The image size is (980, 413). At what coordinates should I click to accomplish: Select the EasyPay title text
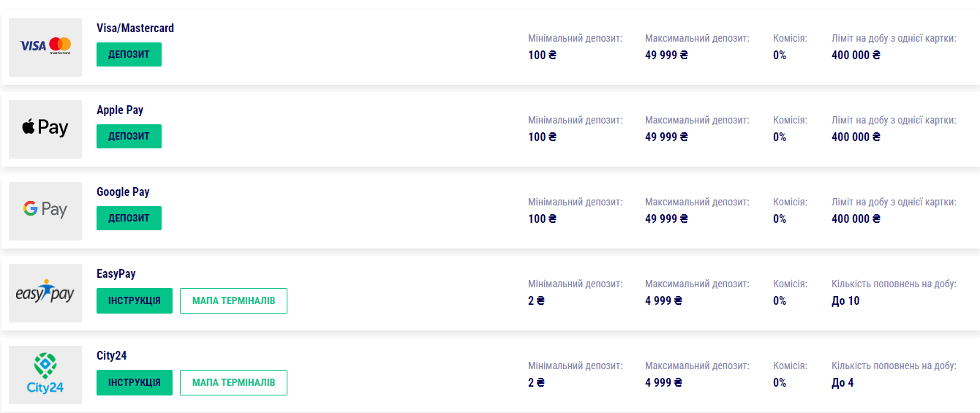tap(116, 274)
